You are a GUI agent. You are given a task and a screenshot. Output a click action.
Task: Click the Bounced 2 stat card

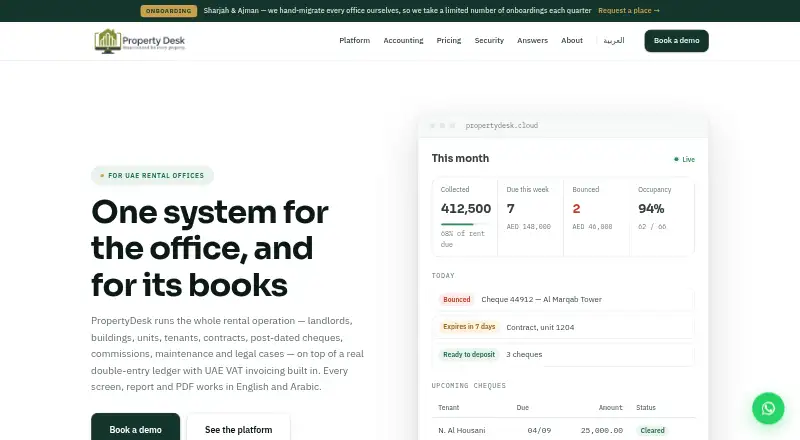click(596, 216)
